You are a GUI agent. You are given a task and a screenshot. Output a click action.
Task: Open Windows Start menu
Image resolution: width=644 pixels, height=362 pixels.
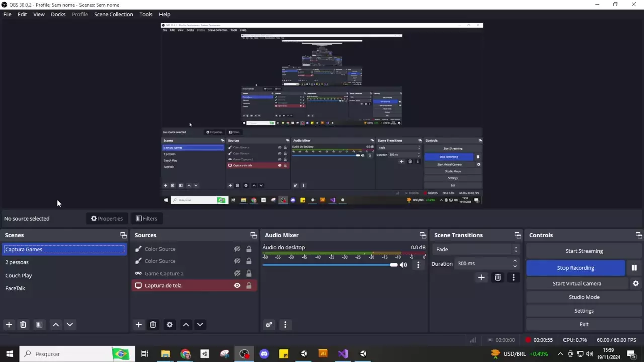[x=9, y=354]
